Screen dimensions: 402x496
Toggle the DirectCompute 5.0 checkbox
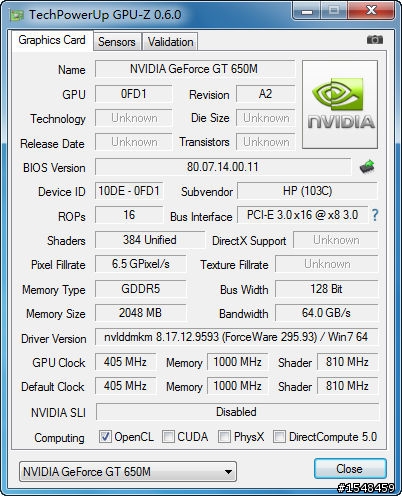tap(279, 436)
